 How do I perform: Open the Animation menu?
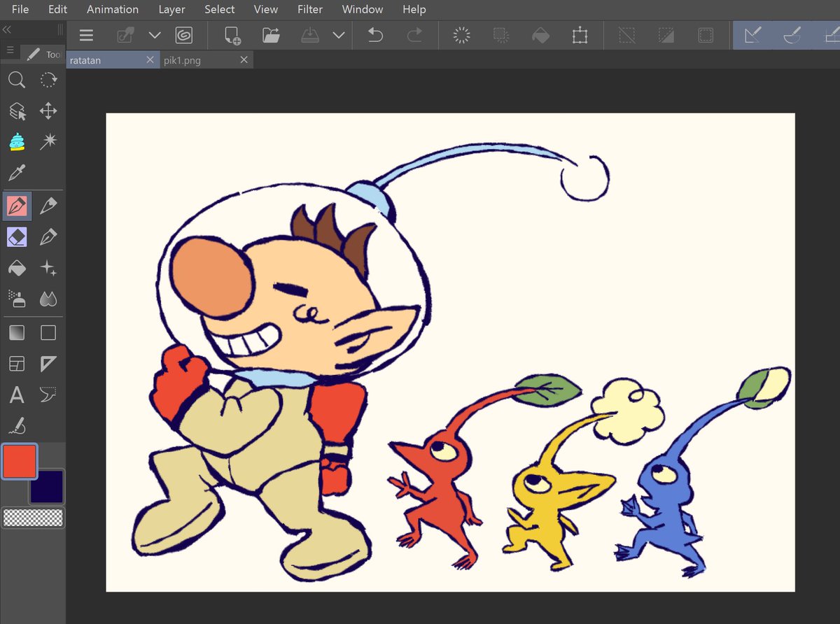pos(113,9)
